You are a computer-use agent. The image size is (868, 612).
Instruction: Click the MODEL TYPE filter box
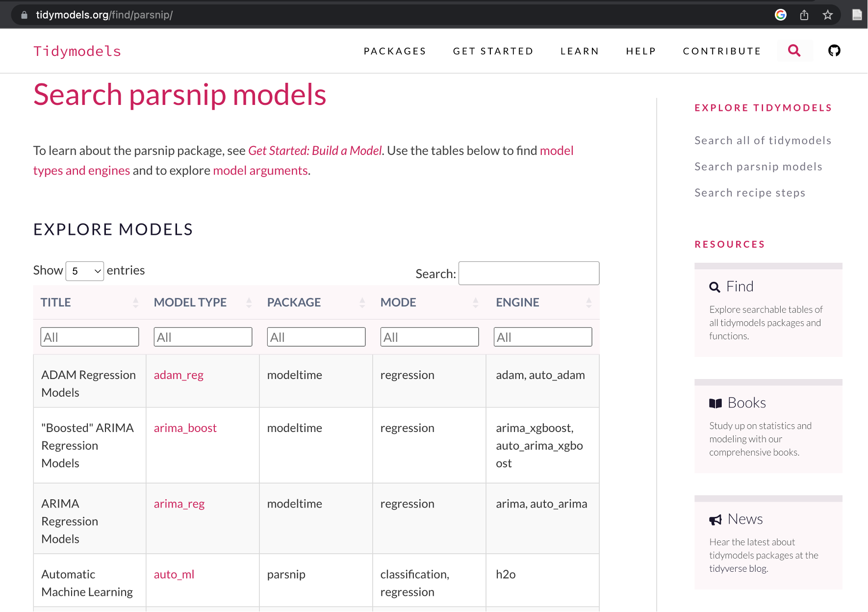coord(203,337)
